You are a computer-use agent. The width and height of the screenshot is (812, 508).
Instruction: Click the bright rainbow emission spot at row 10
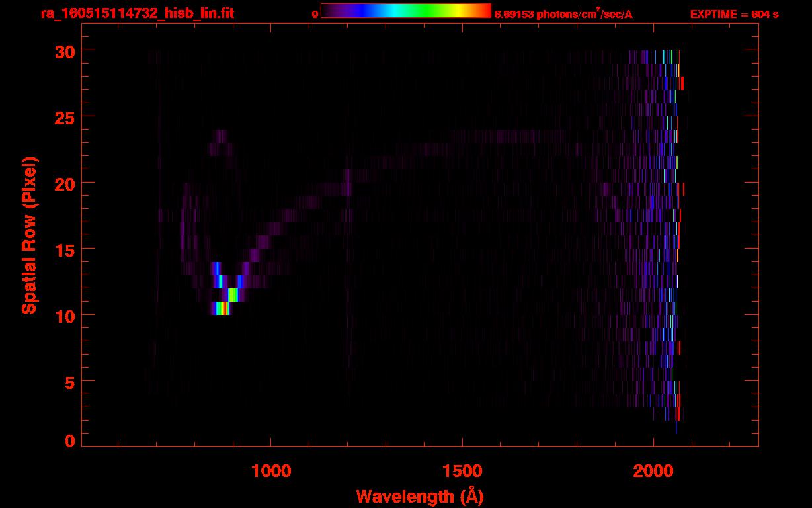220,308
